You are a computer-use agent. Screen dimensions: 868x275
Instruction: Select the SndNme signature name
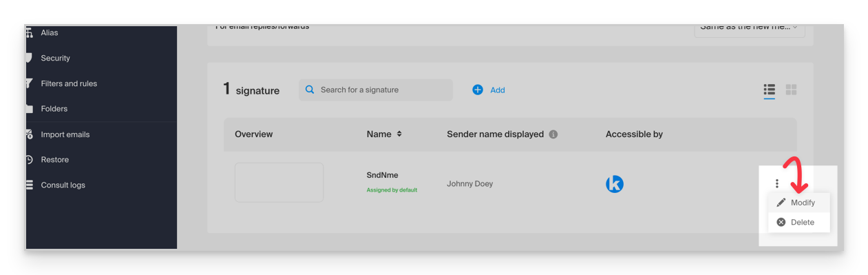click(x=383, y=175)
